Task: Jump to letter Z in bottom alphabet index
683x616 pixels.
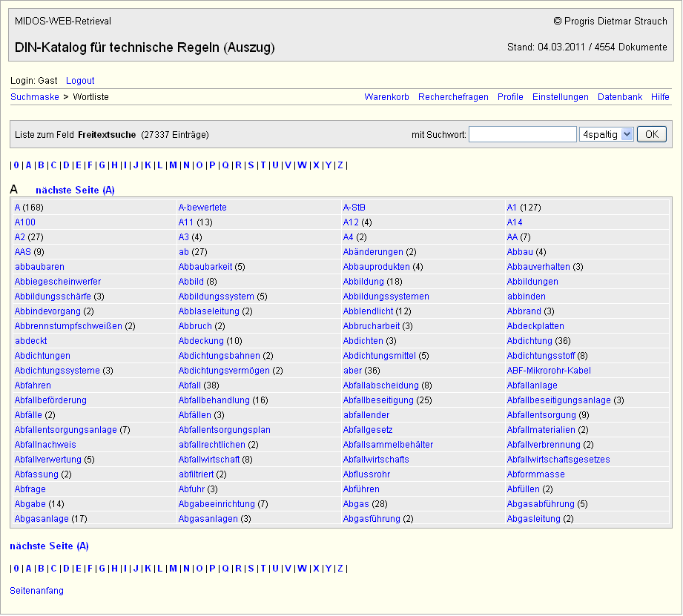Action: point(340,569)
